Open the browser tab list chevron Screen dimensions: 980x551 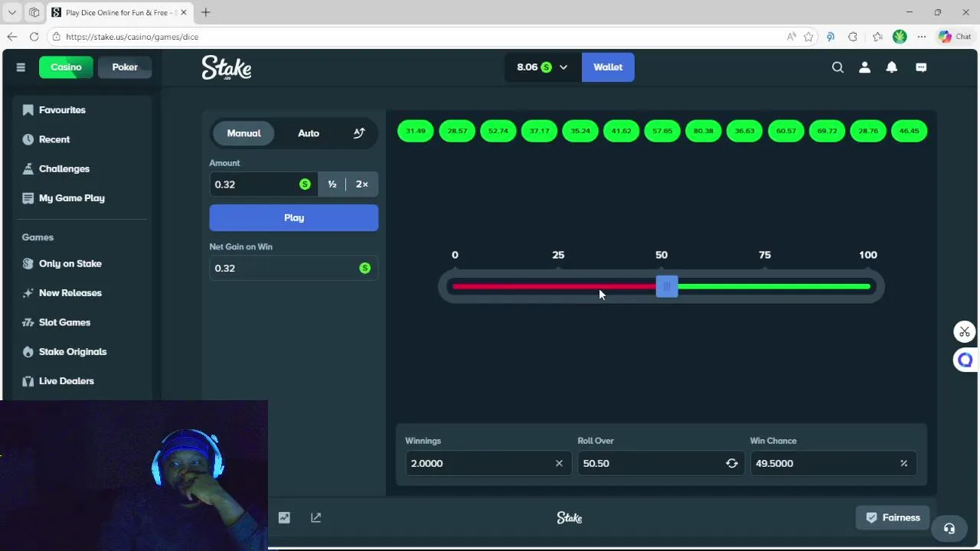tap(12, 12)
